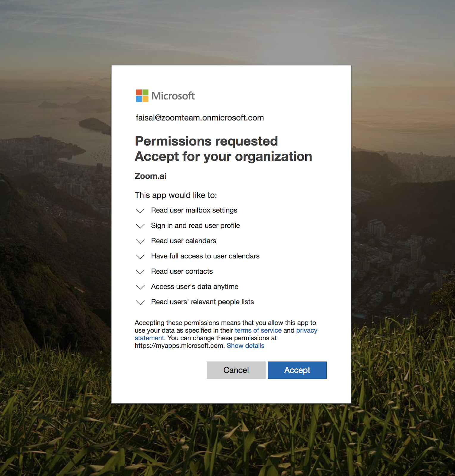455x476 pixels.
Task: Click the Zoom.ai app name
Action: tap(151, 176)
